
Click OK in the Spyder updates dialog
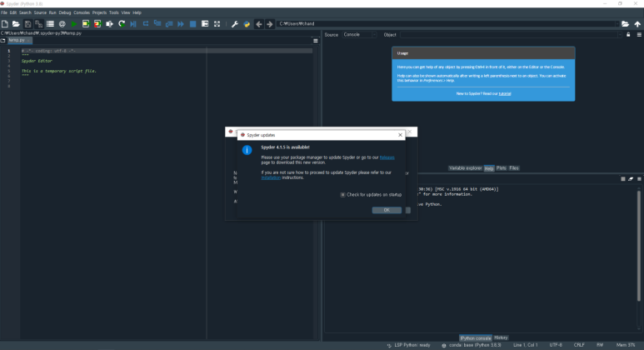click(387, 210)
